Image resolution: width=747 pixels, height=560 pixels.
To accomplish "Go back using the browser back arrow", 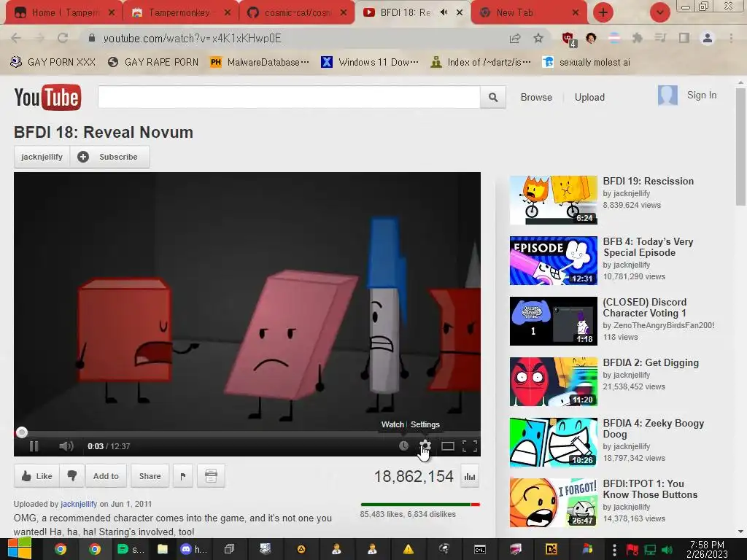I will [16, 38].
